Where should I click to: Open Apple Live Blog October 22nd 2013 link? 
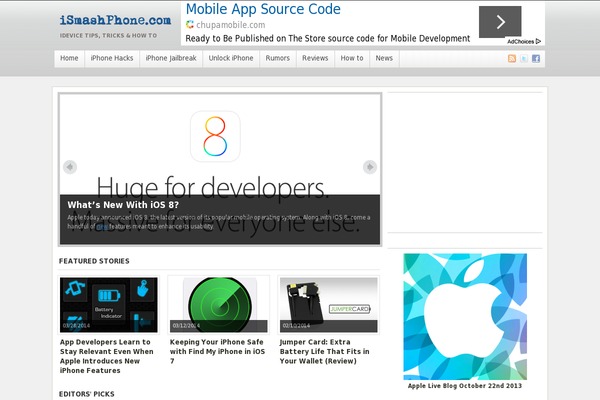tap(465, 386)
